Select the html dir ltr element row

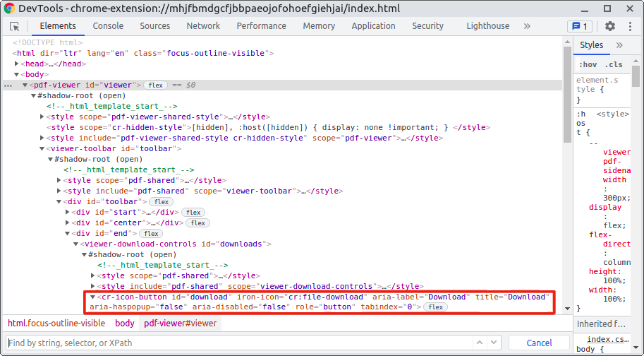(143, 53)
